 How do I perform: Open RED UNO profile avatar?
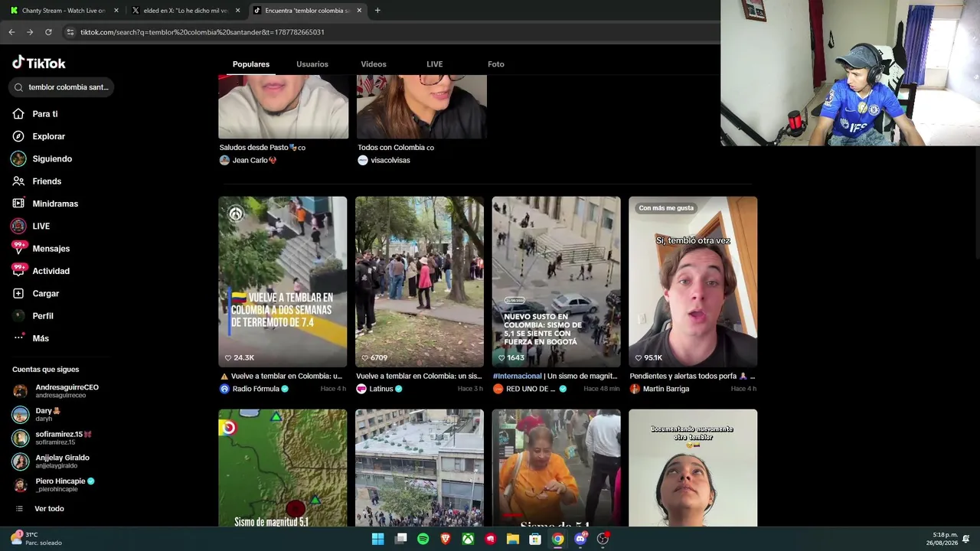498,389
